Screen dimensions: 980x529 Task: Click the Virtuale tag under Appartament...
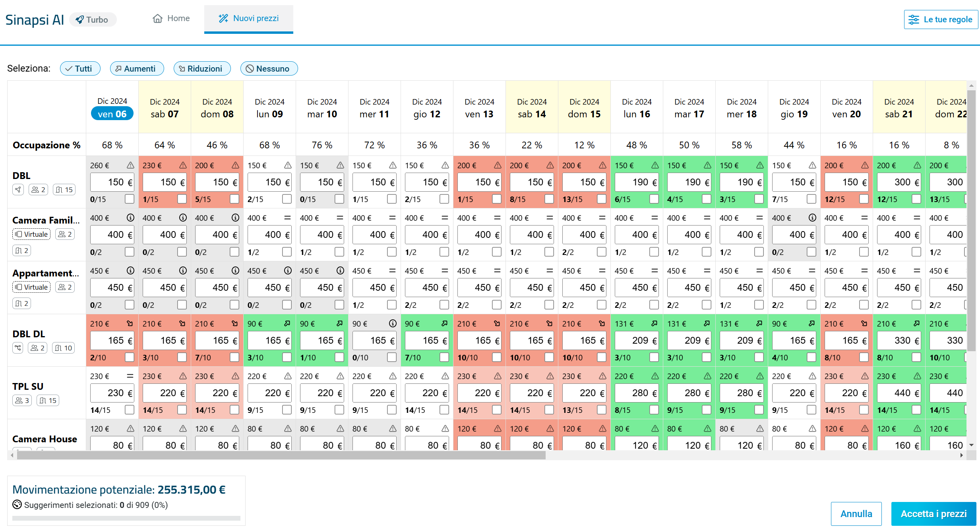pyautogui.click(x=31, y=287)
